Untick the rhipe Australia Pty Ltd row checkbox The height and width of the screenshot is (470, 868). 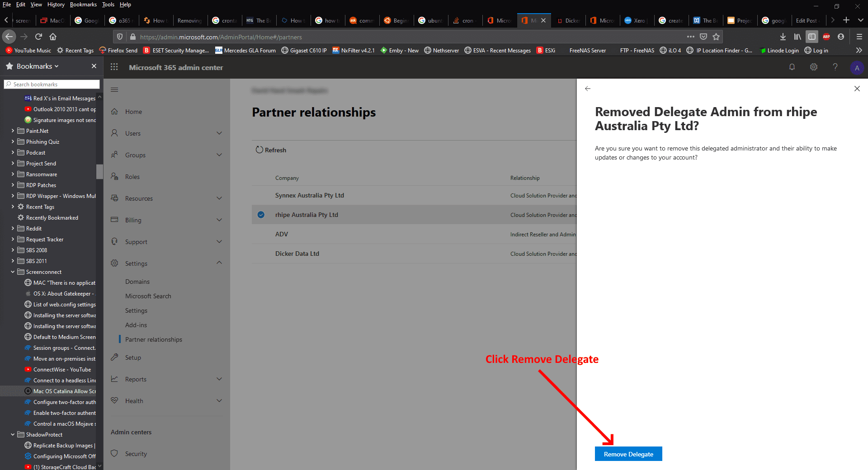coord(261,215)
